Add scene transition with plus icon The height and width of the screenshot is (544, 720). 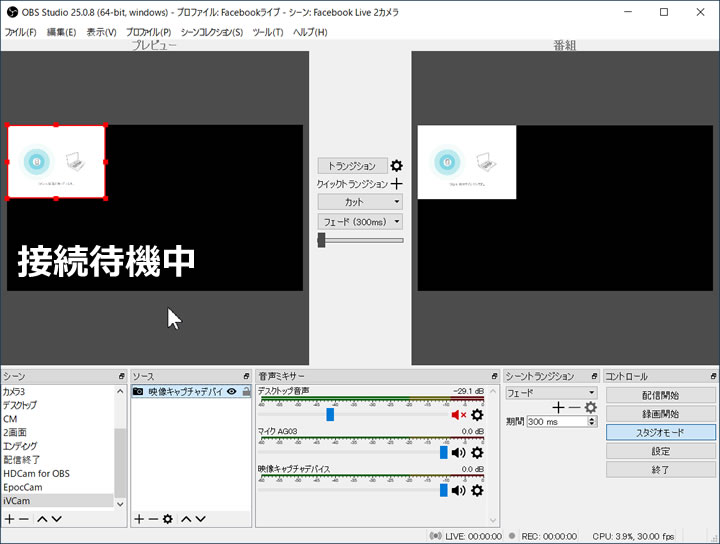(x=558, y=407)
